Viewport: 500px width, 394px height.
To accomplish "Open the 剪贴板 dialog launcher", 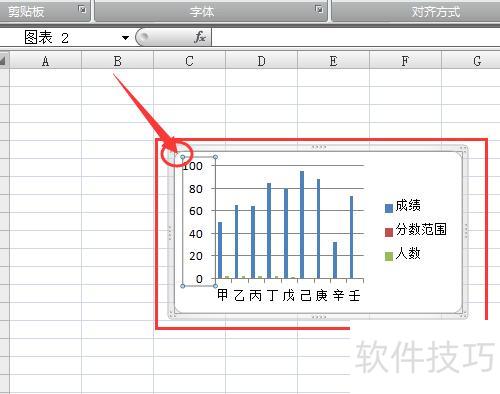I will click(x=82, y=9).
